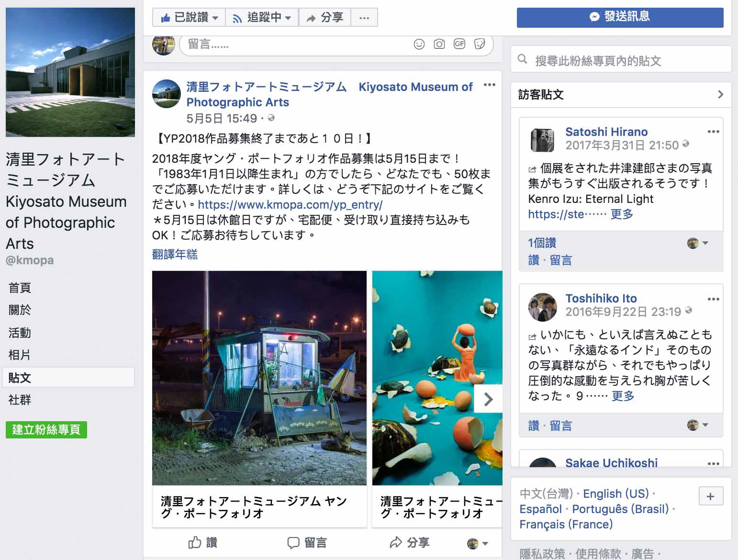Show next photo in the post carousel
Screen dimensions: 738x560
[488, 399]
